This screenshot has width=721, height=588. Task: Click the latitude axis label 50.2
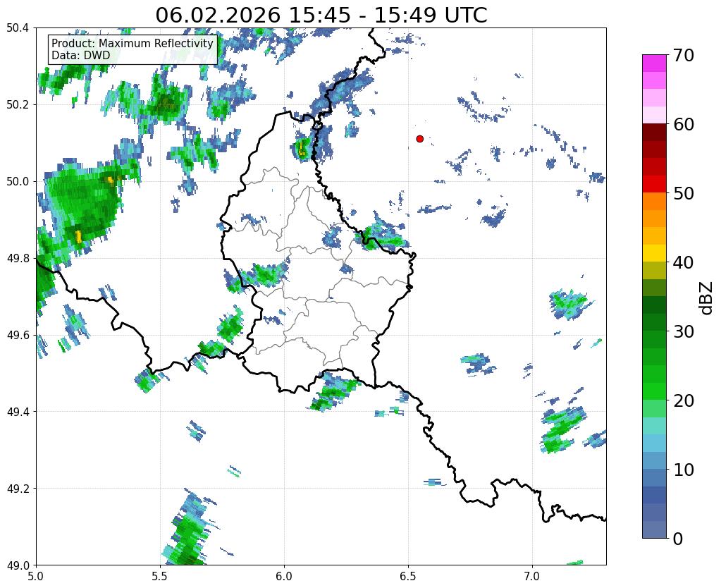(18, 105)
